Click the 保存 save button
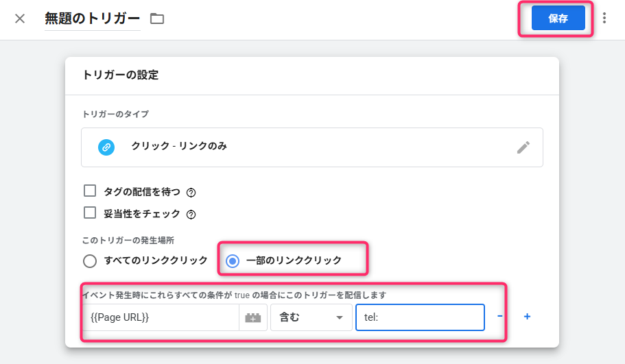The image size is (625, 364). pos(558,19)
